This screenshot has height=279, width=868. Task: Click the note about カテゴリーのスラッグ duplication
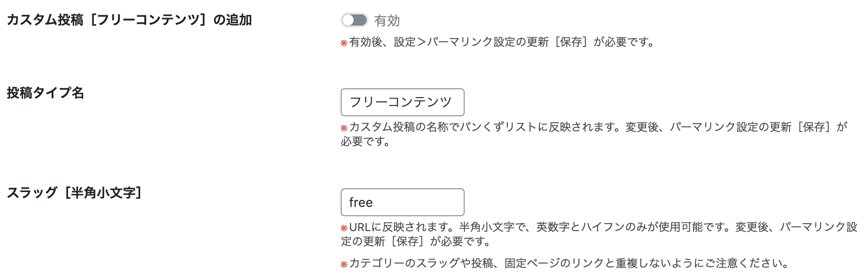click(x=569, y=264)
